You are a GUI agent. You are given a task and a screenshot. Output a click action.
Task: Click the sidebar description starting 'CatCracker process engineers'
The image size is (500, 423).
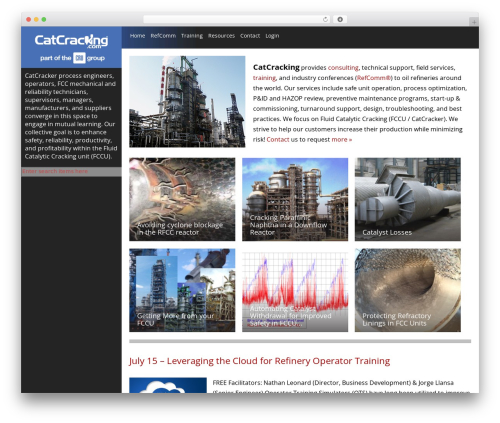[71, 116]
